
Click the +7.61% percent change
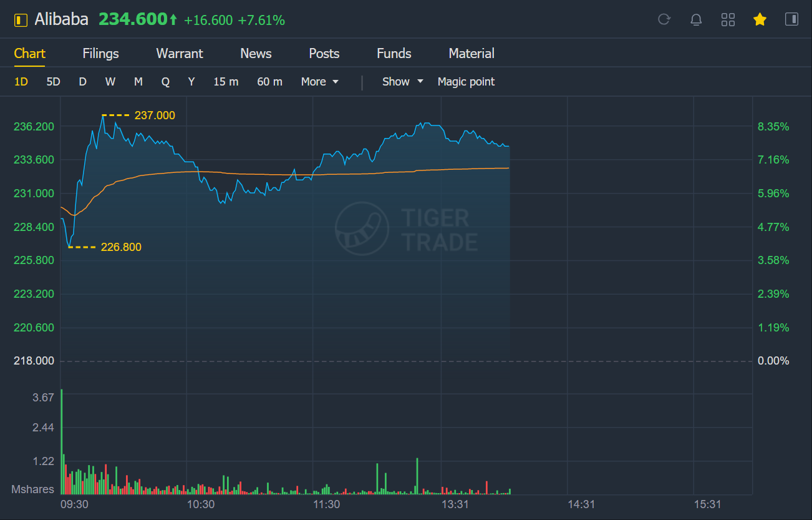[x=261, y=21]
